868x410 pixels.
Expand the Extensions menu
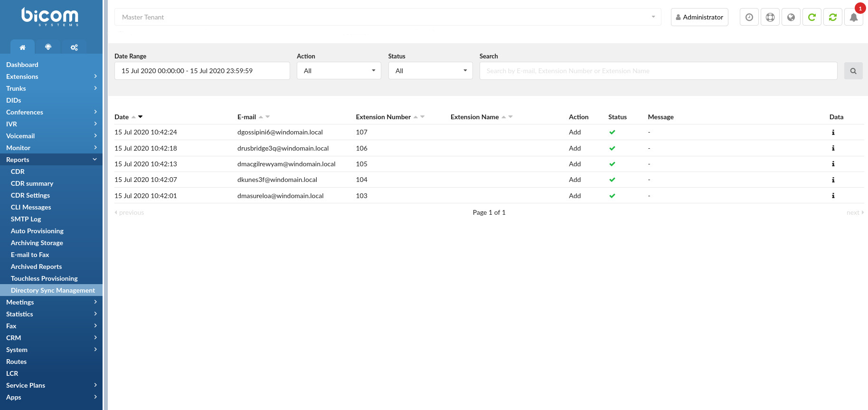(x=51, y=76)
